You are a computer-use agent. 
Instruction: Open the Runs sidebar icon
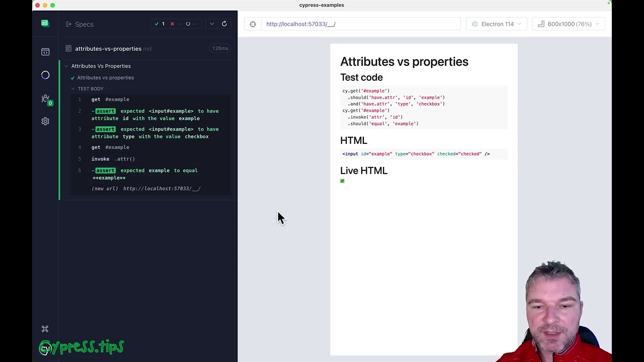pyautogui.click(x=45, y=75)
